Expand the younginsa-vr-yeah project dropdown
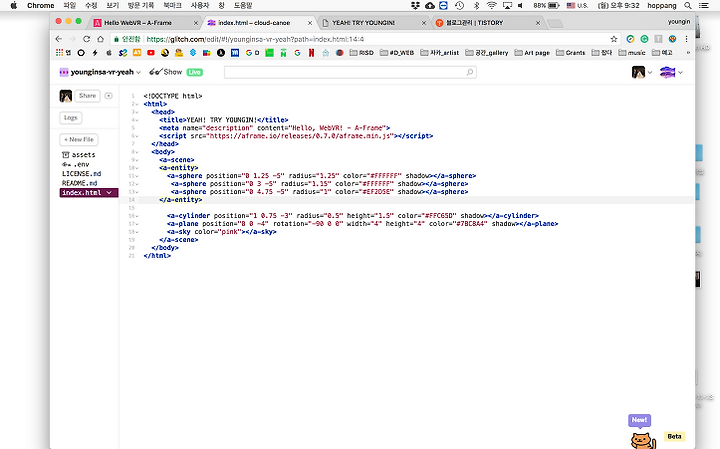The width and height of the screenshot is (720, 449). [138, 73]
